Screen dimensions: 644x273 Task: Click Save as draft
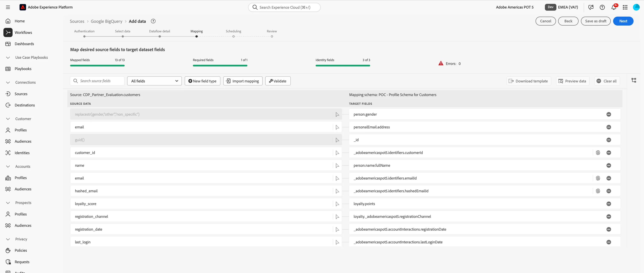point(595,21)
